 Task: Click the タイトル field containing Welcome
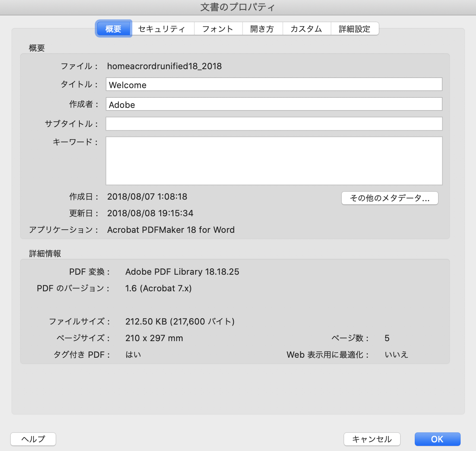pos(274,85)
